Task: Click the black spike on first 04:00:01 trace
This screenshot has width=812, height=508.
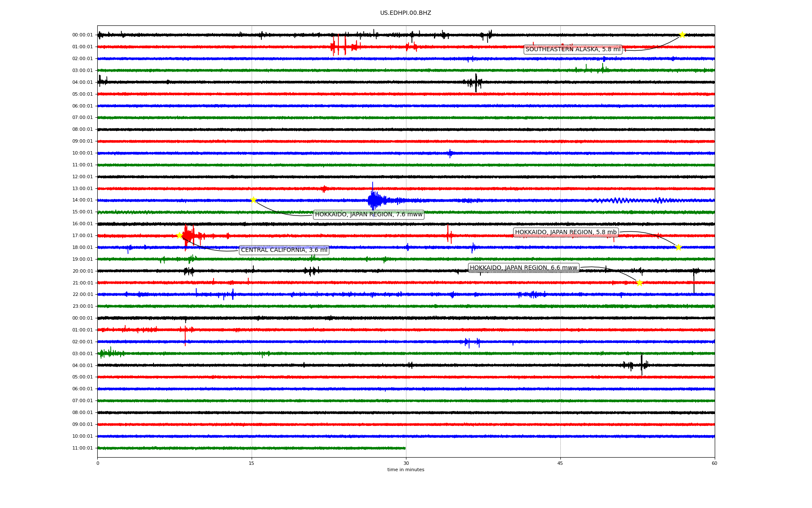Action: click(476, 83)
